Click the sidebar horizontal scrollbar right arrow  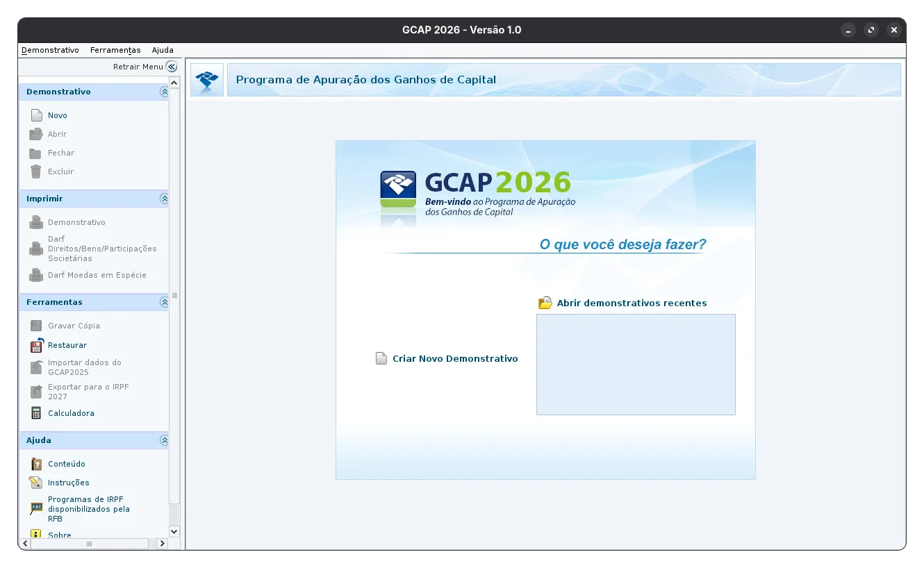coord(163,544)
